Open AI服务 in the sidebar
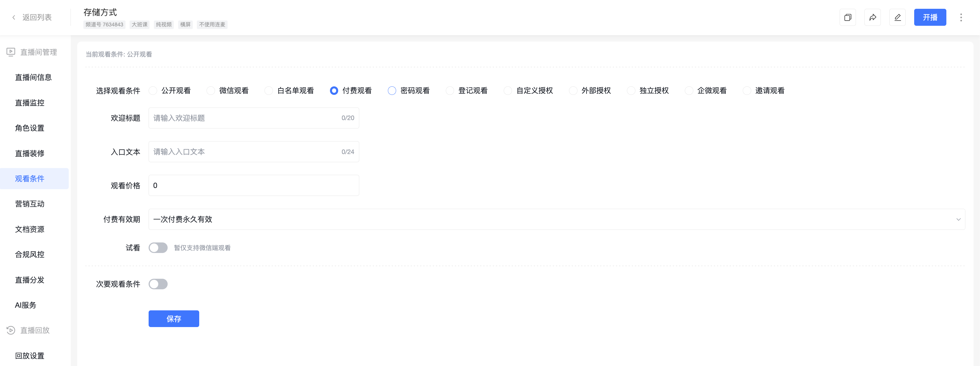 tap(25, 305)
